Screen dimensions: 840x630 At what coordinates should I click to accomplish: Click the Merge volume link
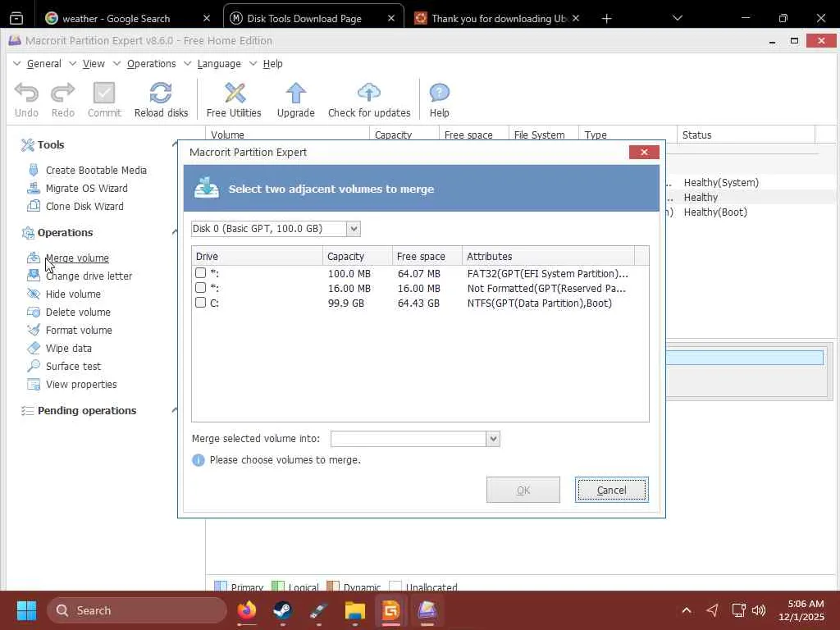coord(77,258)
